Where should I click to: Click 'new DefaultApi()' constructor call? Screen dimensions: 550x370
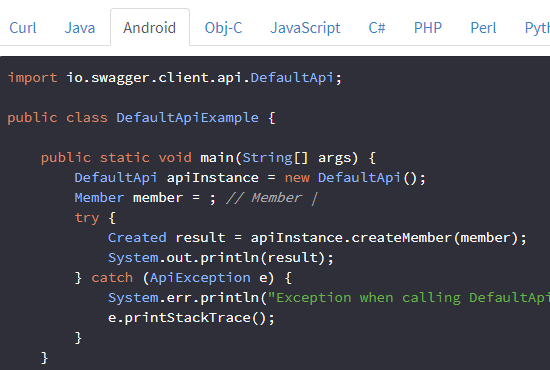[351, 178]
